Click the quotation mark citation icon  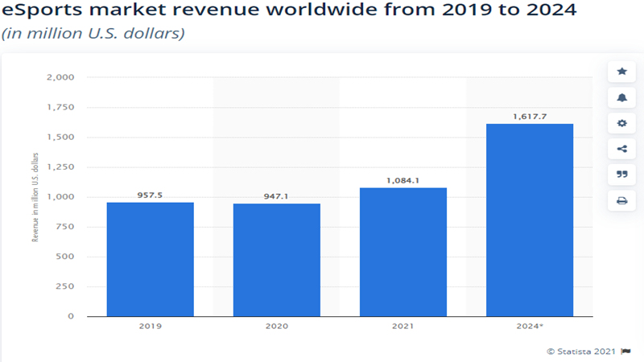(621, 175)
